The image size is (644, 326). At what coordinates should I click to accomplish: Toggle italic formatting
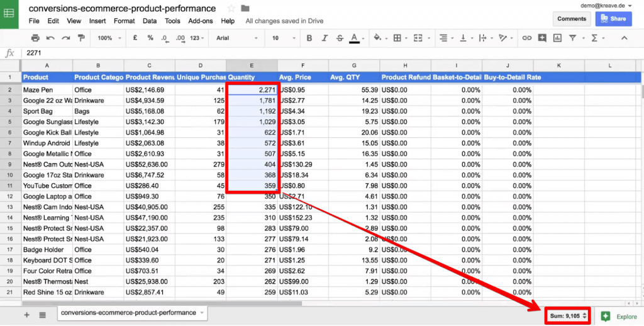pyautogui.click(x=325, y=38)
